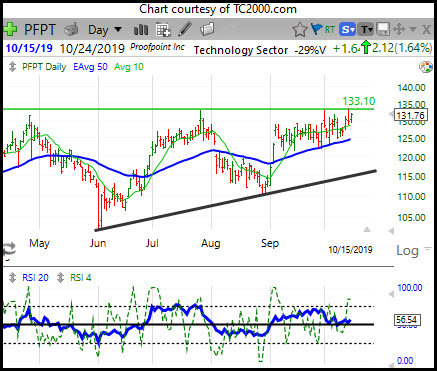Toggle the Log scale button

click(x=407, y=251)
